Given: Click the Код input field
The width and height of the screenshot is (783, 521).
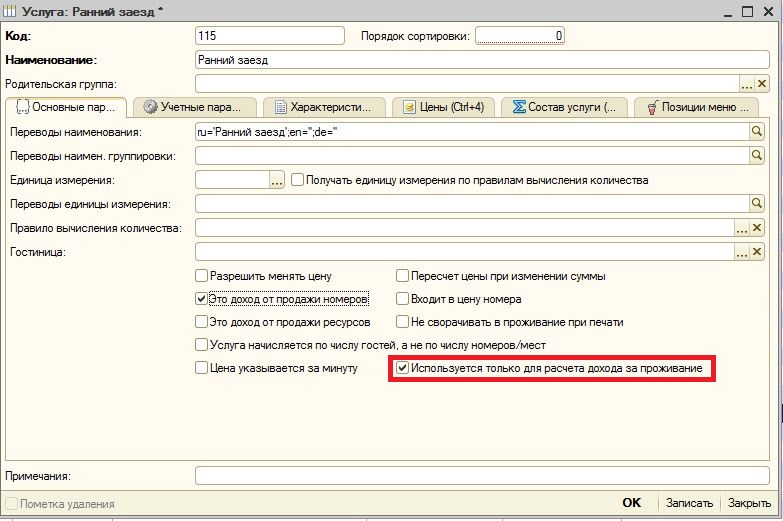Looking at the screenshot, I should pos(270,35).
